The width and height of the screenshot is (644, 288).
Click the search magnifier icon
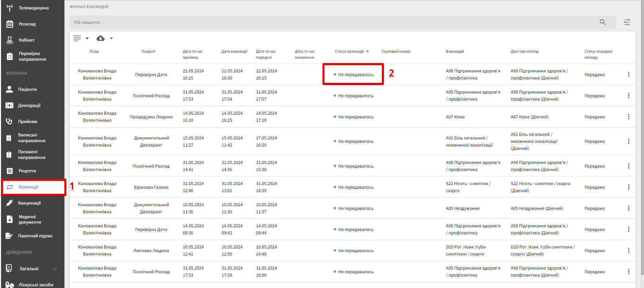click(x=602, y=22)
